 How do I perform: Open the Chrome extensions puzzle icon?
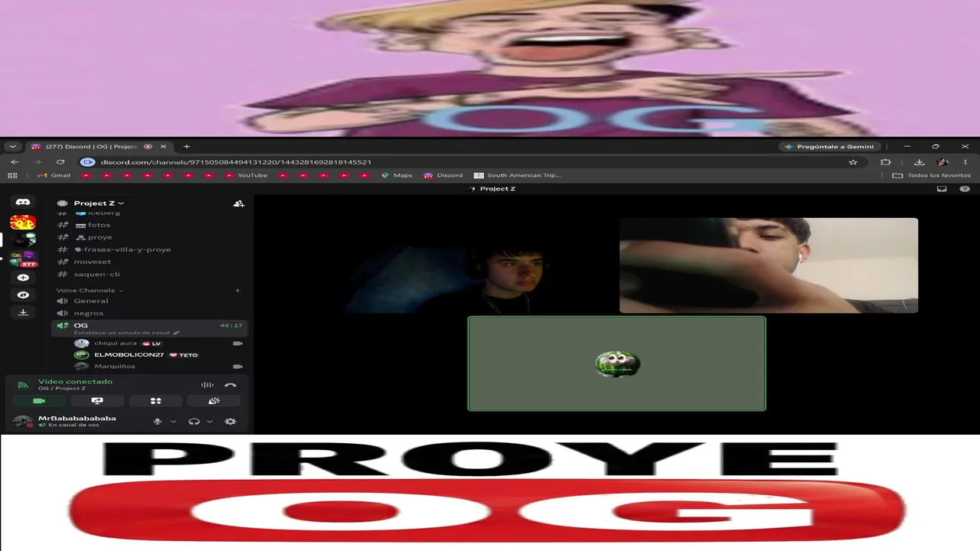click(x=886, y=162)
